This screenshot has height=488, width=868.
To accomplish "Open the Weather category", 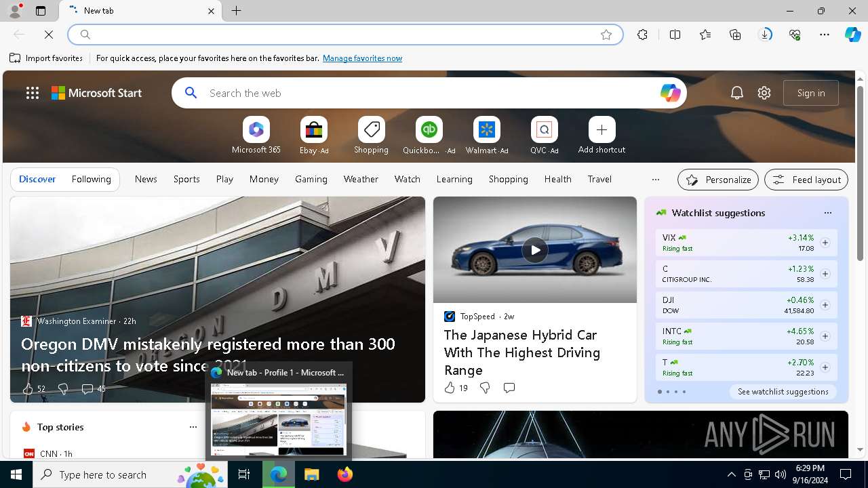I will click(361, 179).
